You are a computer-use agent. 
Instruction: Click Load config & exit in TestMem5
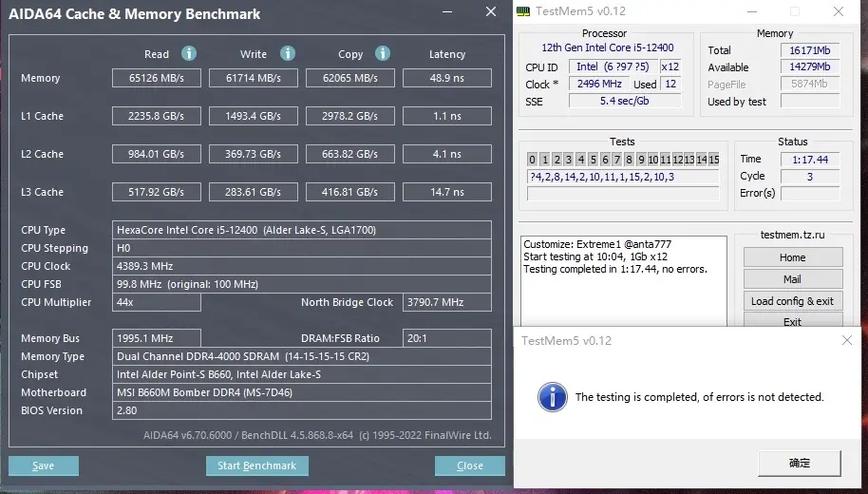point(793,301)
